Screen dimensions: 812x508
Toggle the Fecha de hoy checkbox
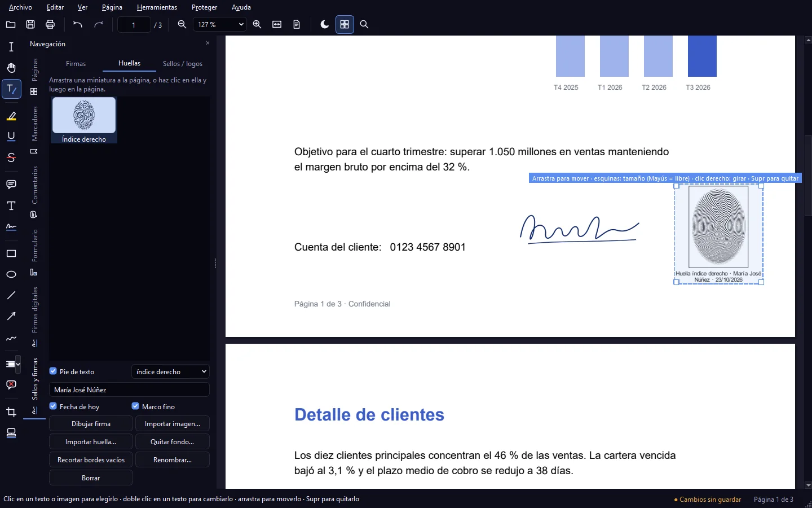[x=53, y=406]
